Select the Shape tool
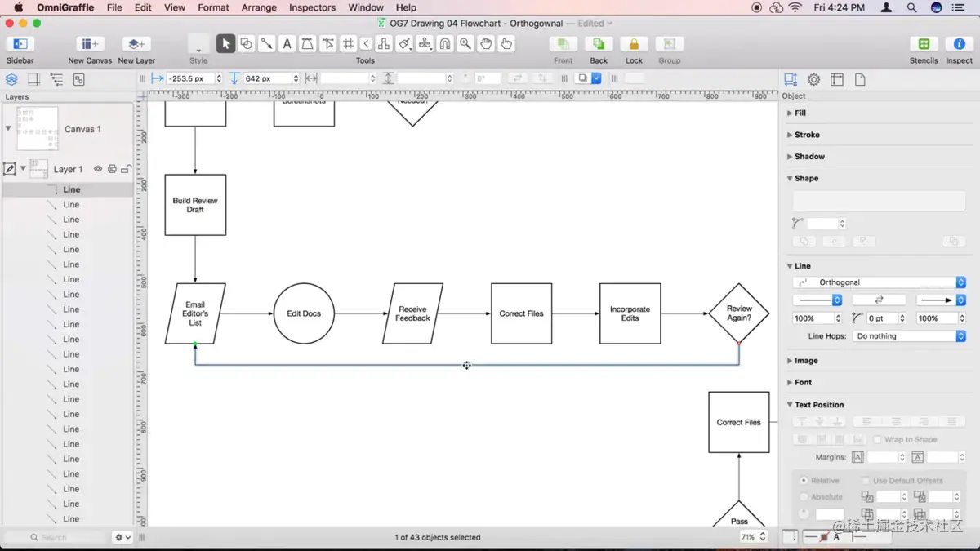This screenshot has width=980, height=551. 246,44
